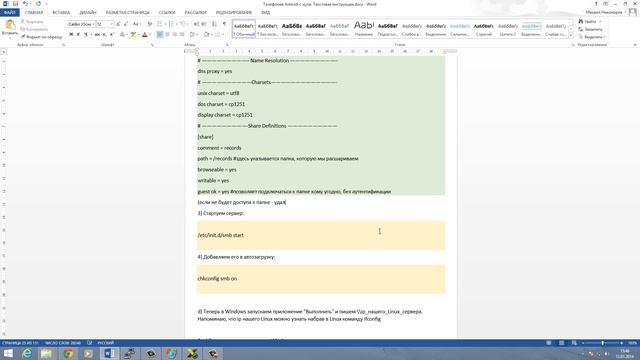Increase paragraph indent
640x360 pixels.
(x=204, y=24)
